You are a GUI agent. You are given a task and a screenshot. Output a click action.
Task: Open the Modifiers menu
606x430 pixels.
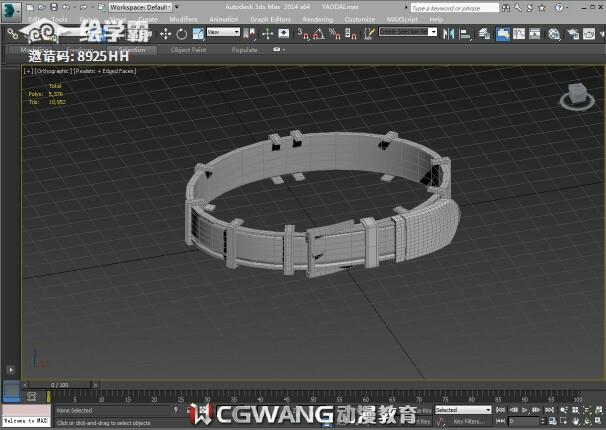(183, 19)
